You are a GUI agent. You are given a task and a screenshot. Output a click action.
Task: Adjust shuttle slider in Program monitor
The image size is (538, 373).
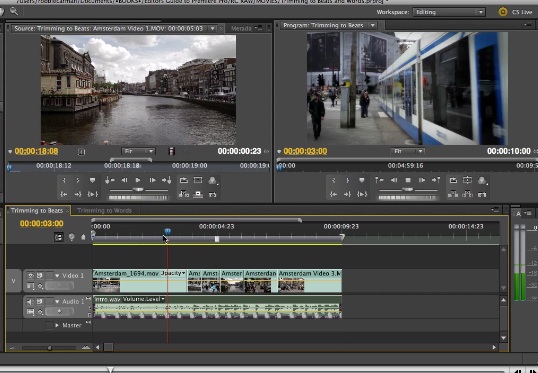[x=408, y=189]
